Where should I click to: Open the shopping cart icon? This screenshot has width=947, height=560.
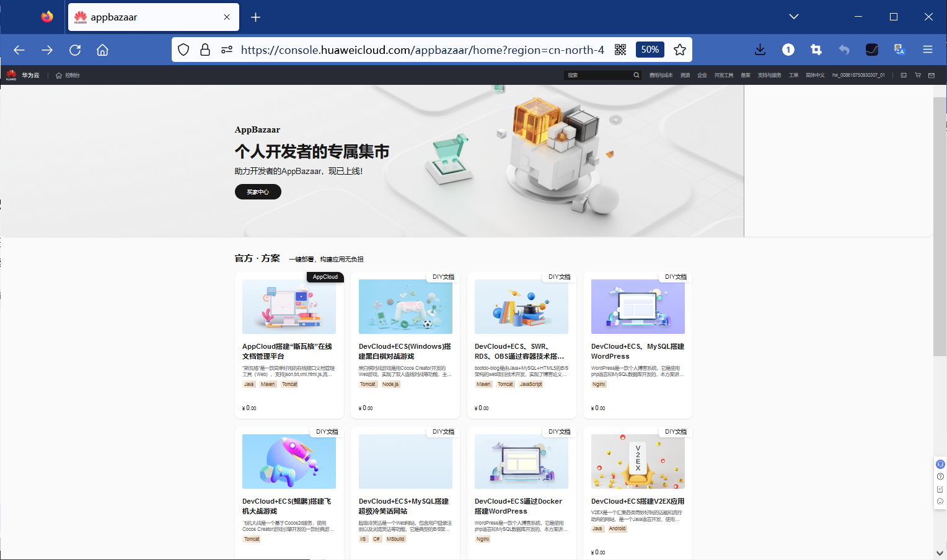click(x=918, y=75)
